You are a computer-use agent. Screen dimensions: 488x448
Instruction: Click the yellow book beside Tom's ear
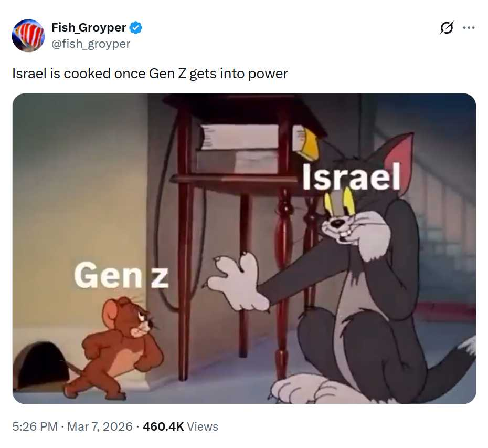tap(305, 142)
